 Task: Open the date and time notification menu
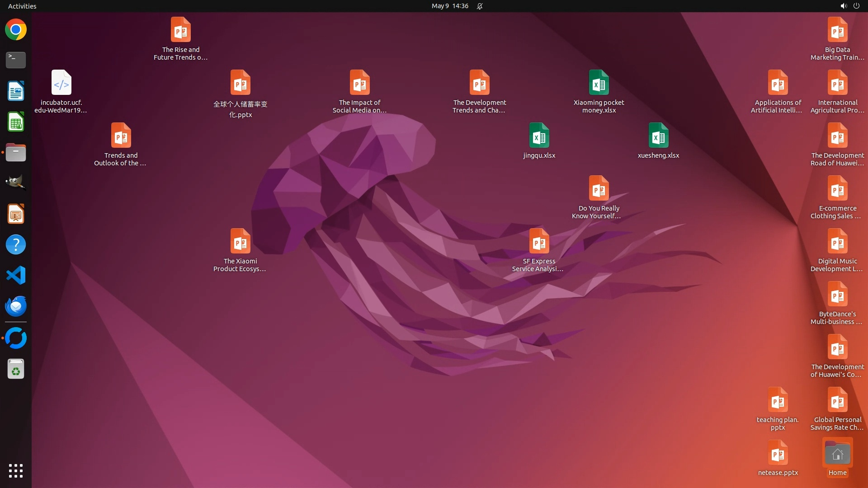pos(449,6)
